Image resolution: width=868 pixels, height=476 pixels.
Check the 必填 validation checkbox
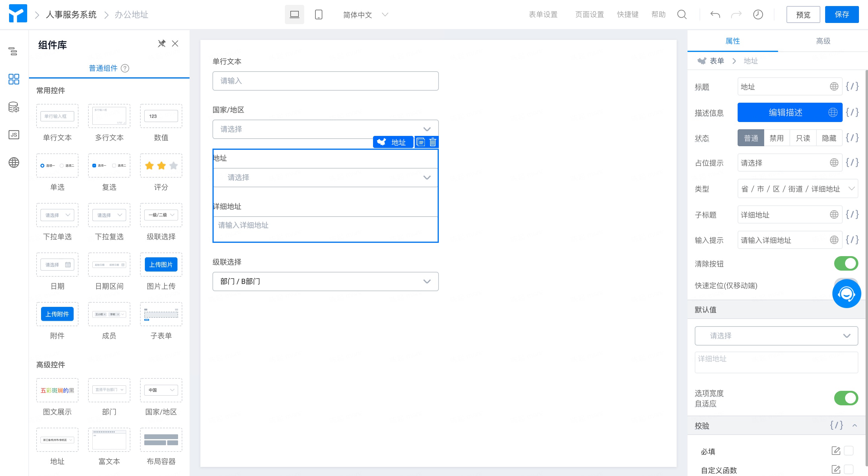[848, 451]
